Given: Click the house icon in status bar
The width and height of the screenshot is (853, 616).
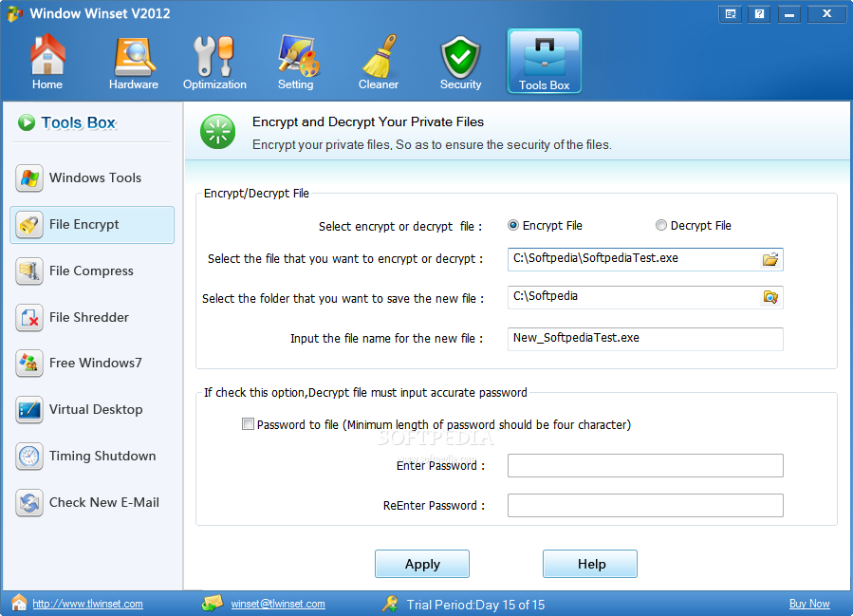Looking at the screenshot, I should (19, 603).
